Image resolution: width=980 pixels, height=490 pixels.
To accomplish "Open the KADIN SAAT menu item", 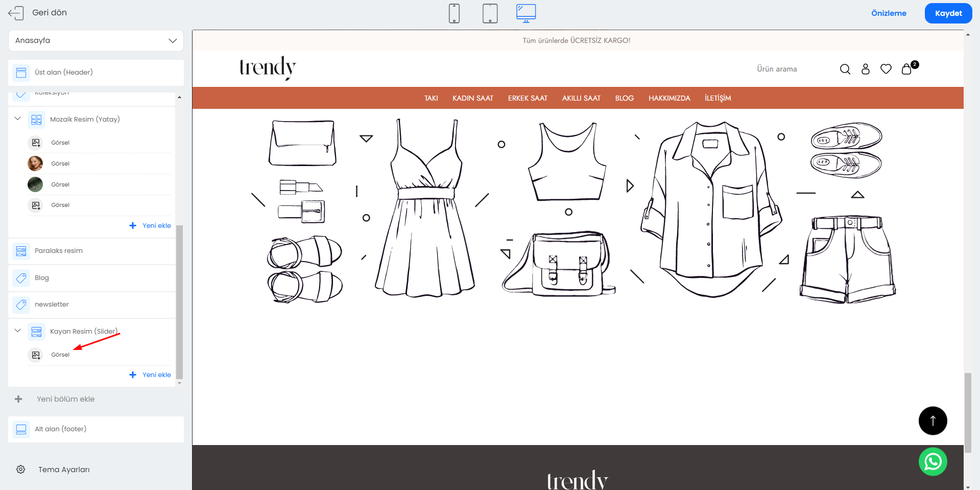I will (x=472, y=98).
